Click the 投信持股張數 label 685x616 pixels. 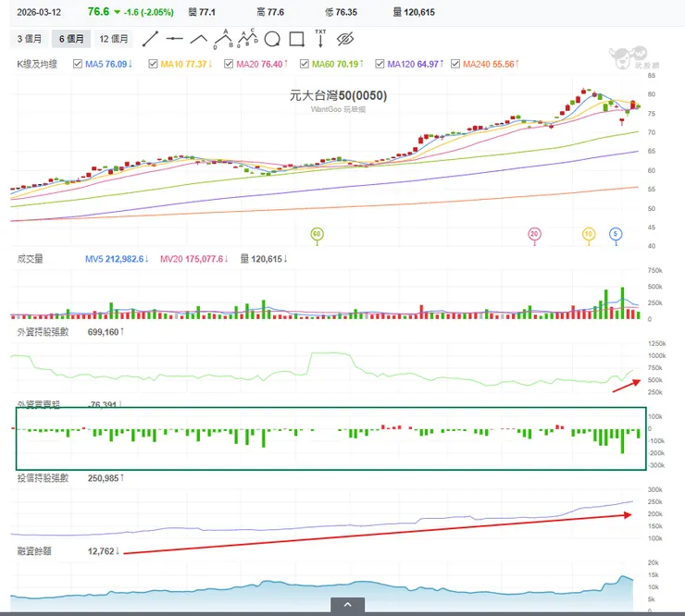(x=43, y=478)
